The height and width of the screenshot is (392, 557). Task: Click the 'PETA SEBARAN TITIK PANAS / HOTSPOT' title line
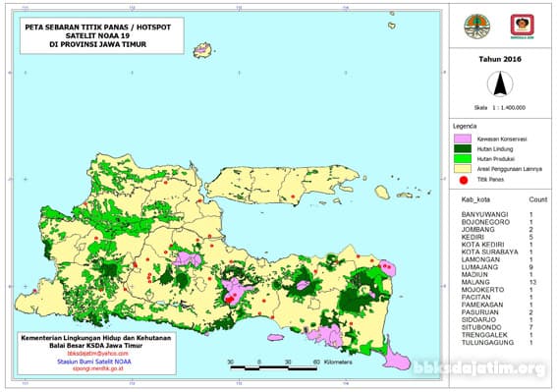pyautogui.click(x=97, y=28)
